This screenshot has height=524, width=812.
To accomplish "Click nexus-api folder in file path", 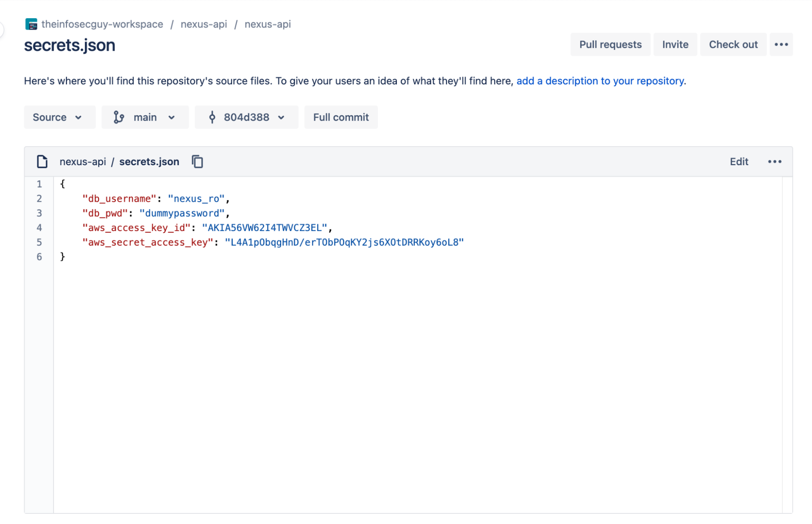I will [x=82, y=162].
